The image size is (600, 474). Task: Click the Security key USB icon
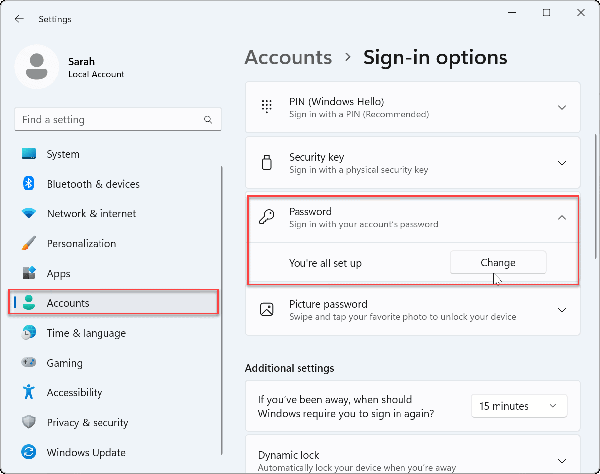pyautogui.click(x=266, y=162)
